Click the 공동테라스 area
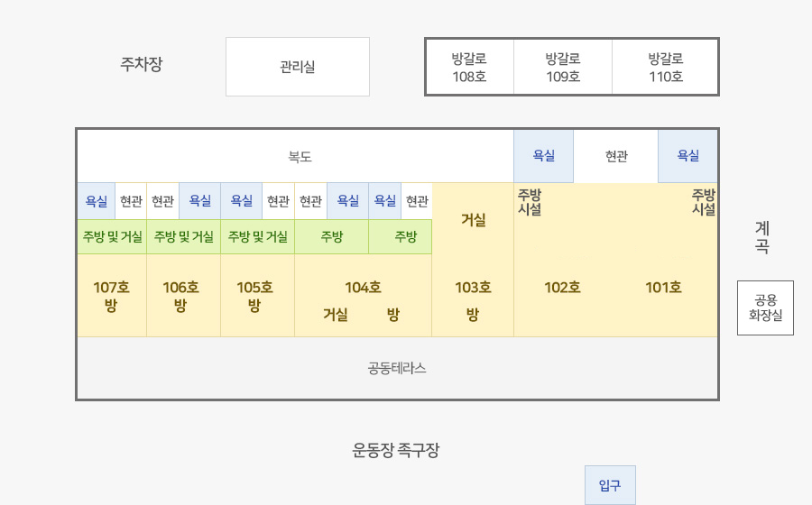This screenshot has width=812, height=505. point(397,368)
